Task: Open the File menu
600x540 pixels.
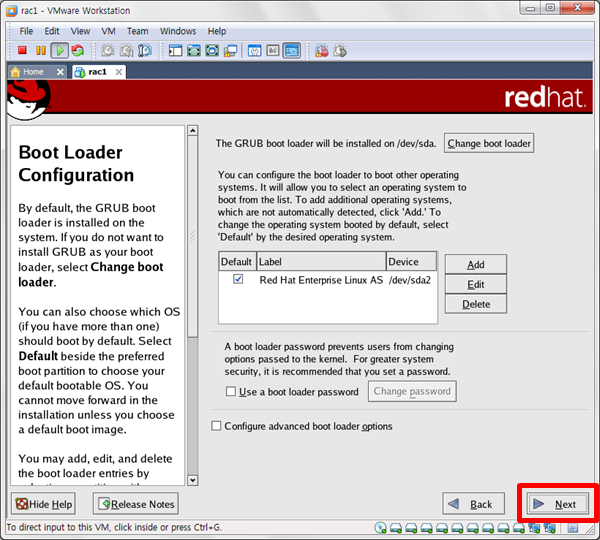Action: 26,31
